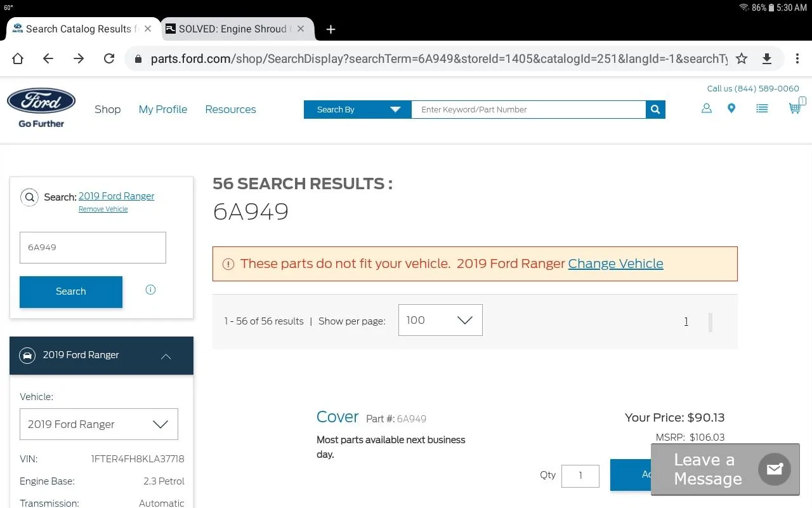This screenshot has width=812, height=508.
Task: Open the Shop menu
Action: pyautogui.click(x=107, y=109)
